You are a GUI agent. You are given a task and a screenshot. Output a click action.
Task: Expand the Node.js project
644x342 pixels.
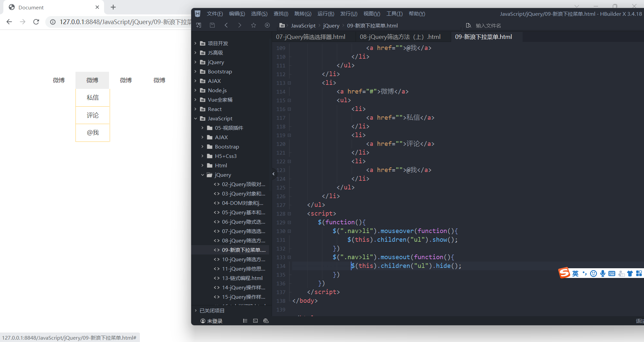(x=196, y=90)
